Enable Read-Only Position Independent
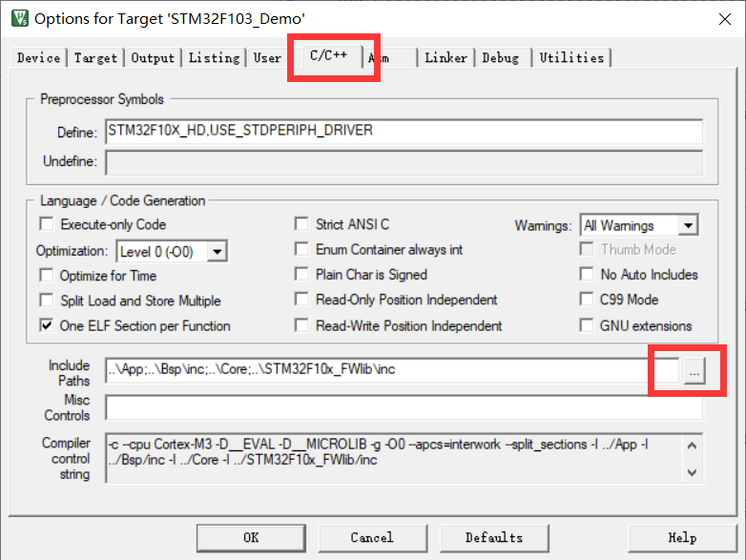 [301, 300]
